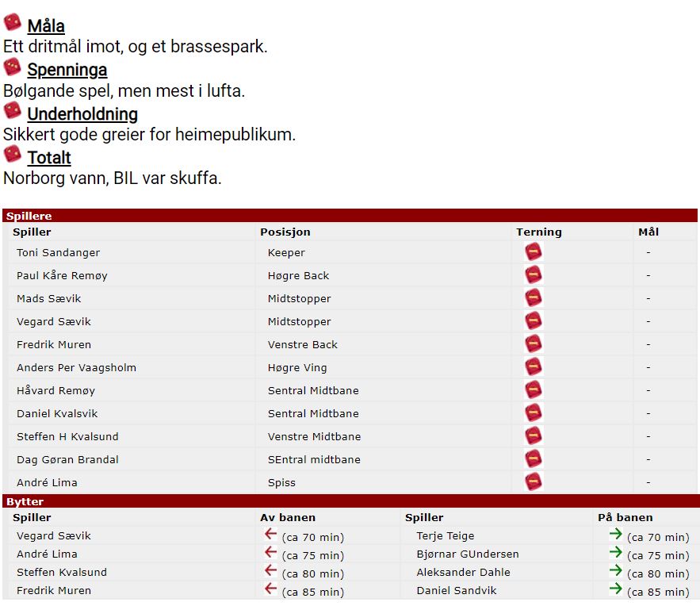The image size is (700, 606).
Task: Click the dice icon beside Spenninga
Action: [x=13, y=67]
